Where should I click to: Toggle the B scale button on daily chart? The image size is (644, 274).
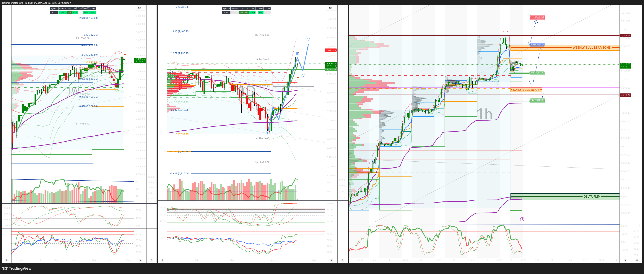coord(342,260)
